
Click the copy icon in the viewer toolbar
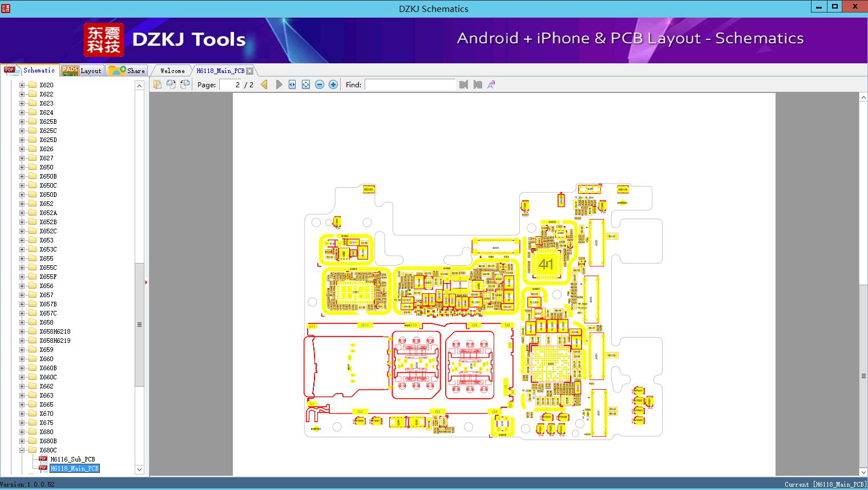tap(158, 84)
